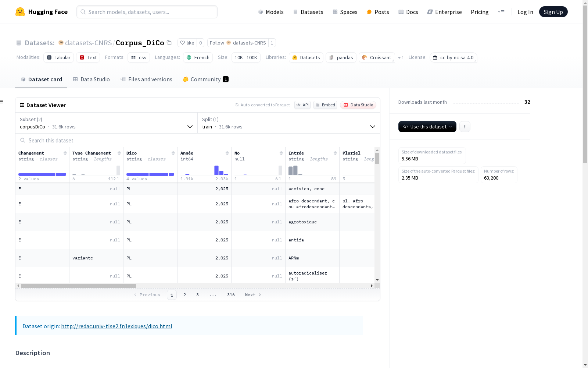Switch to the Data Studio tab
588x368 pixels.
(x=91, y=79)
